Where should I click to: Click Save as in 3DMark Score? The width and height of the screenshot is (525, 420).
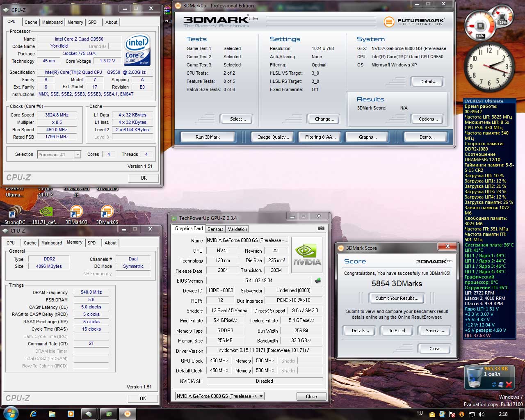[x=435, y=331]
